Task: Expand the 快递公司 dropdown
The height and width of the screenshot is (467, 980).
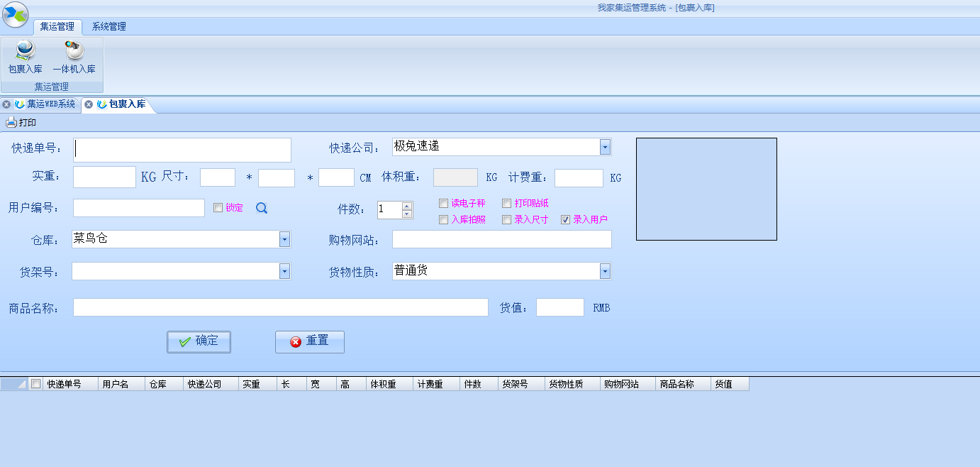Action: click(x=605, y=147)
